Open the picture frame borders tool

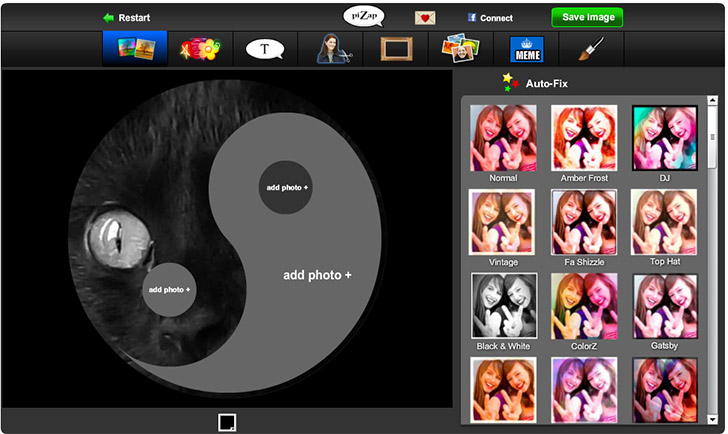point(397,48)
